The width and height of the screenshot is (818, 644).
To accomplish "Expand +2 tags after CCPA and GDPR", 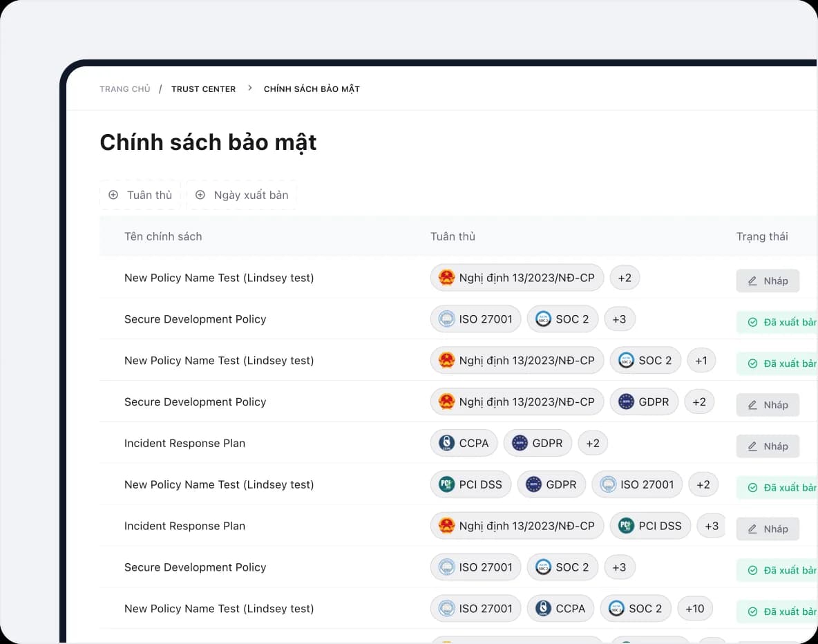I will point(593,443).
